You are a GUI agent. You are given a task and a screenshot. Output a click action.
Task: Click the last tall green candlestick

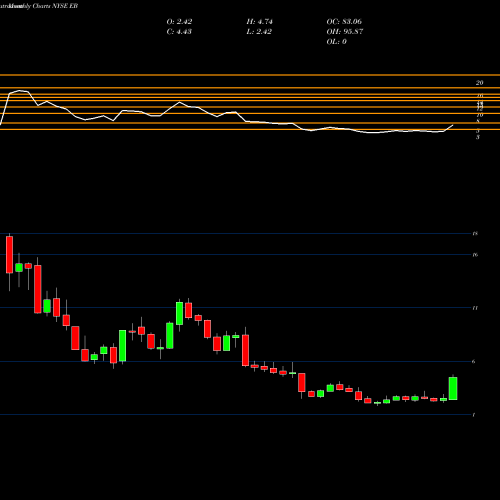point(453,388)
